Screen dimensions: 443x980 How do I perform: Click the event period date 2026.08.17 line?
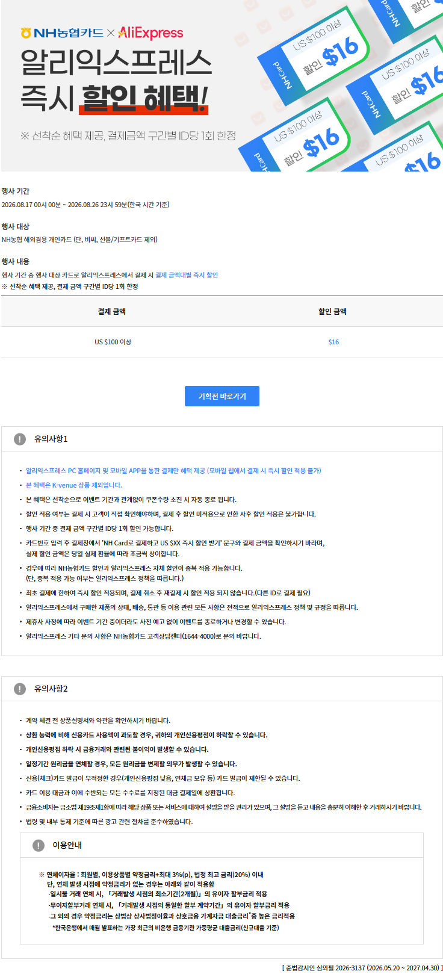tap(85, 205)
